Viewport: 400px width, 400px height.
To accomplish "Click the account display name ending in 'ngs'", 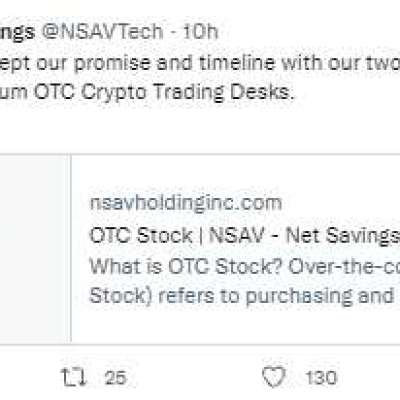I will [17, 32].
